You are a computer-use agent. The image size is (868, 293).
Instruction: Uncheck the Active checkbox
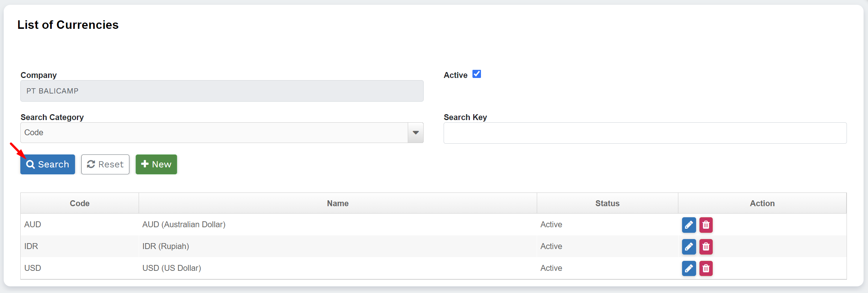(x=477, y=74)
